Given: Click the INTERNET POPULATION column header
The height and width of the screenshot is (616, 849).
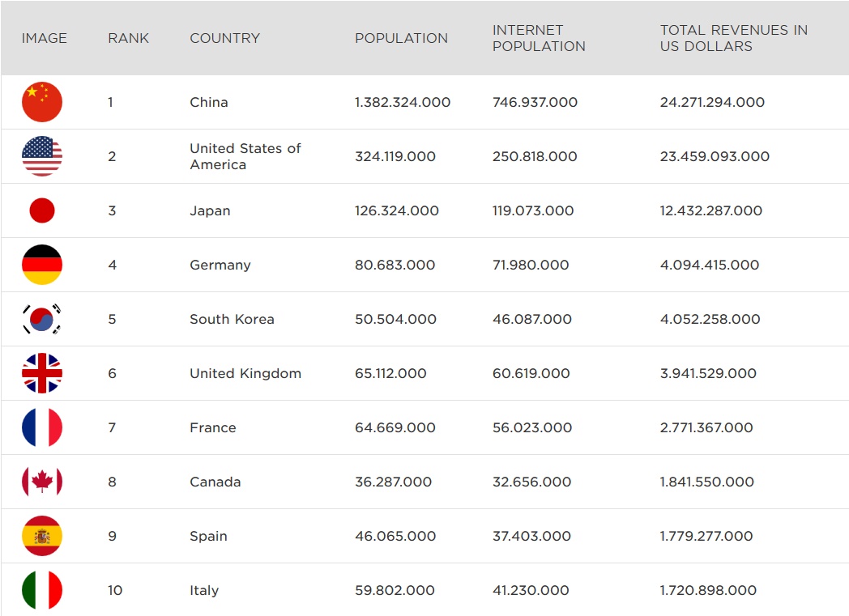Looking at the screenshot, I should tap(539, 38).
